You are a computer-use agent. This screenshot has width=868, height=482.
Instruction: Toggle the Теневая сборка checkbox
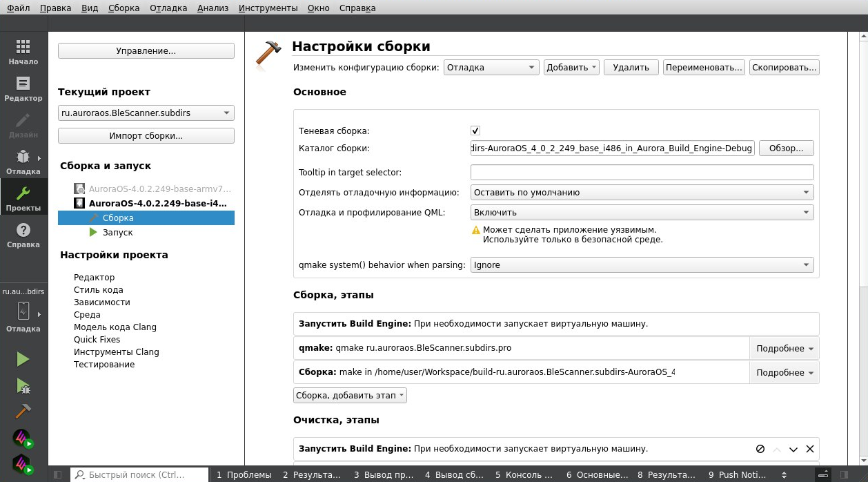pyautogui.click(x=475, y=131)
